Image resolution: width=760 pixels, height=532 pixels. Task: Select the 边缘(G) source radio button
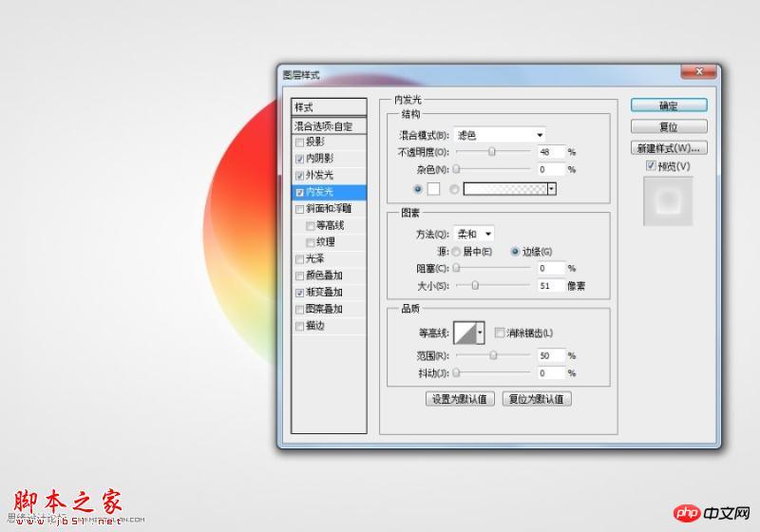pyautogui.click(x=515, y=252)
